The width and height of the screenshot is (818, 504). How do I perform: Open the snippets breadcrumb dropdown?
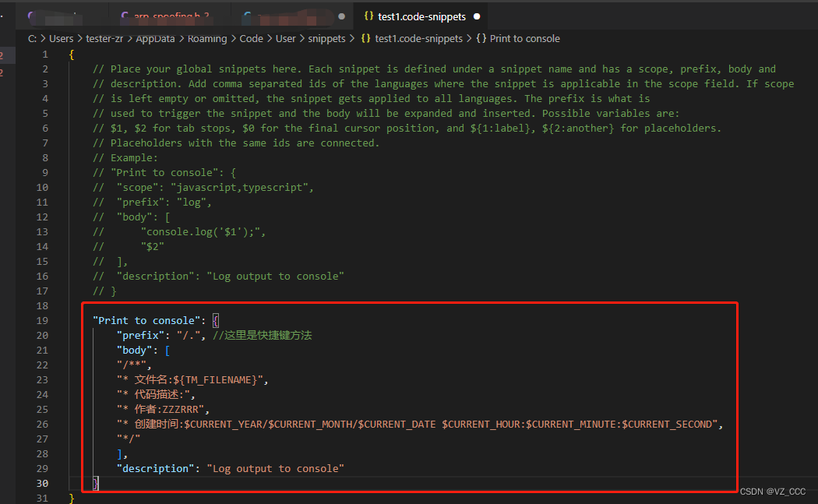(326, 38)
